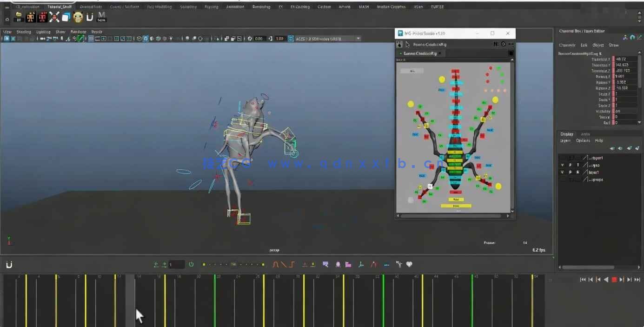Select the hand tool in Picker Studio
644x327 pixels.
399,44
